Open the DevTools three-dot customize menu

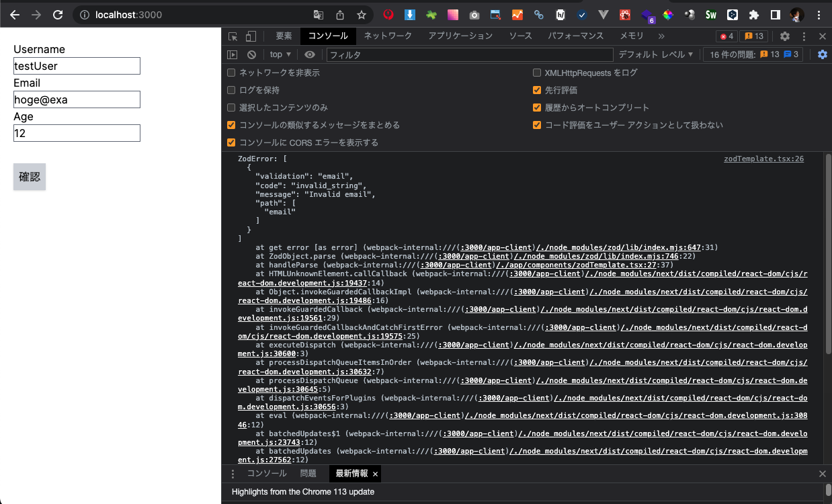click(x=804, y=36)
